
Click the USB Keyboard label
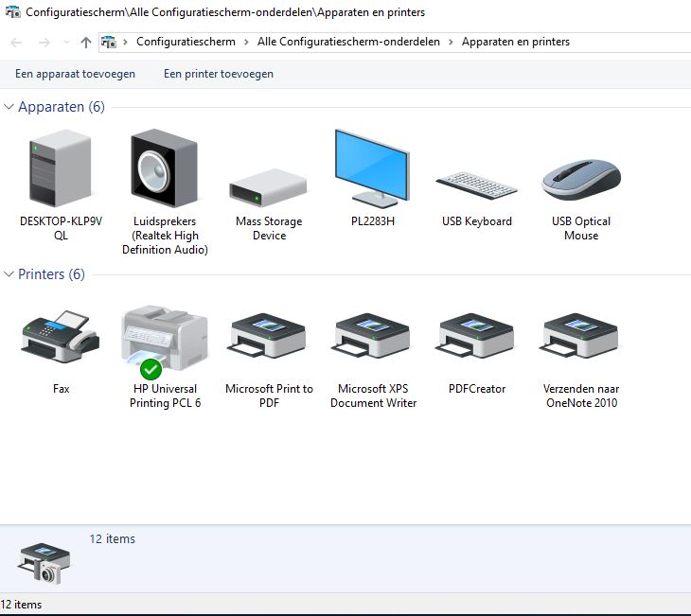point(477,221)
